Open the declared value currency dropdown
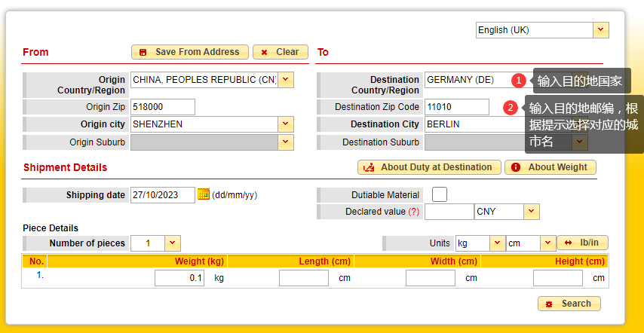The image size is (644, 333). point(532,212)
